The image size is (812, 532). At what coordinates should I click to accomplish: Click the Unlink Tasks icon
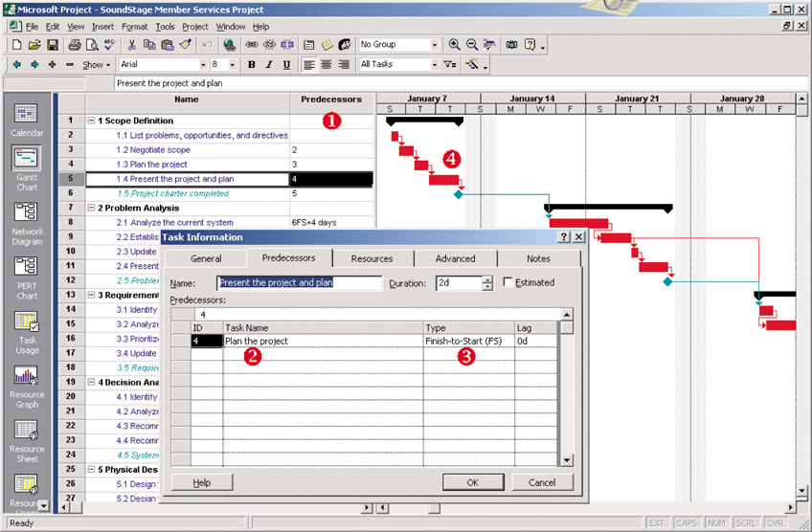tap(269, 45)
